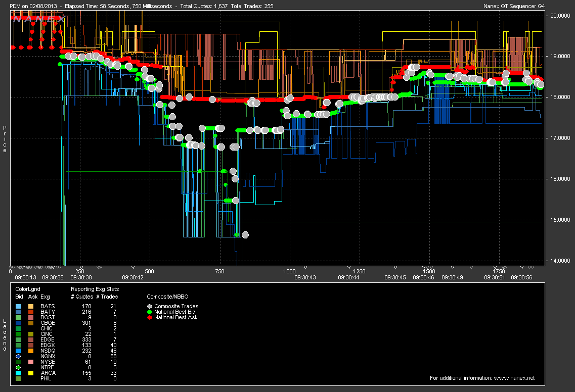Click the CBOE quotes count 301
Image resolution: width=575 pixels, height=392 pixels.
(86, 323)
